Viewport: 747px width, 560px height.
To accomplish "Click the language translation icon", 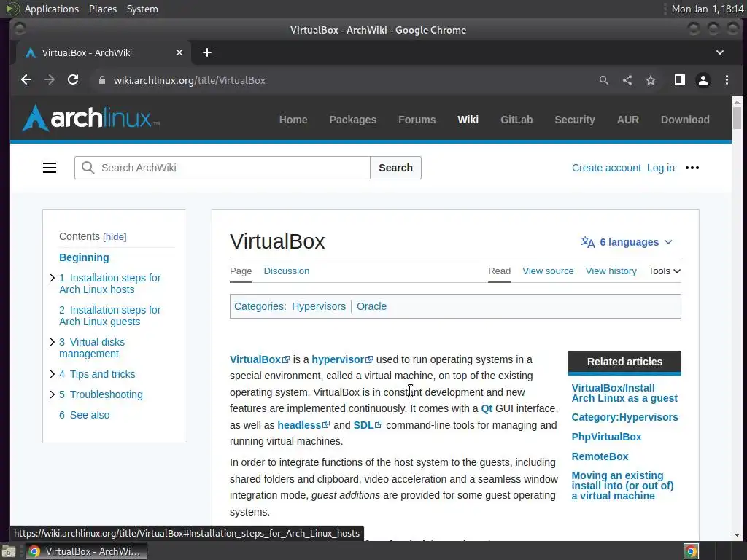I will [x=587, y=242].
